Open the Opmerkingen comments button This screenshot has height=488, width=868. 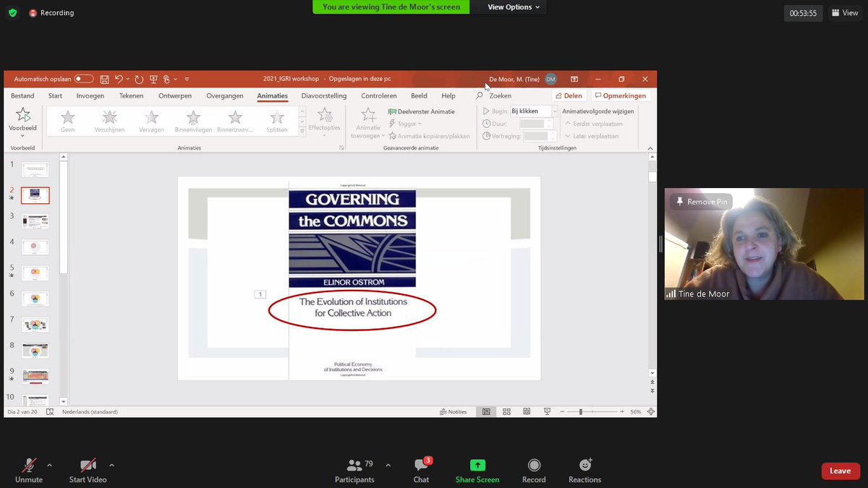(620, 95)
